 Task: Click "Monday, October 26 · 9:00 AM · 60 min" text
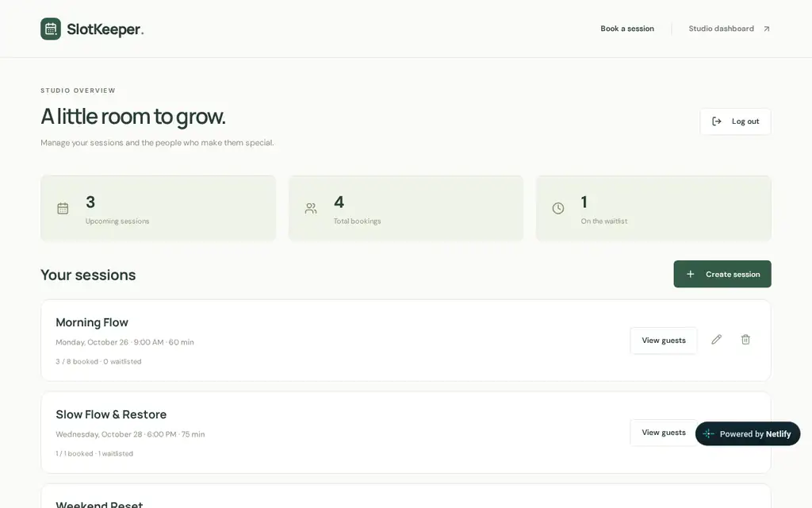tap(124, 342)
